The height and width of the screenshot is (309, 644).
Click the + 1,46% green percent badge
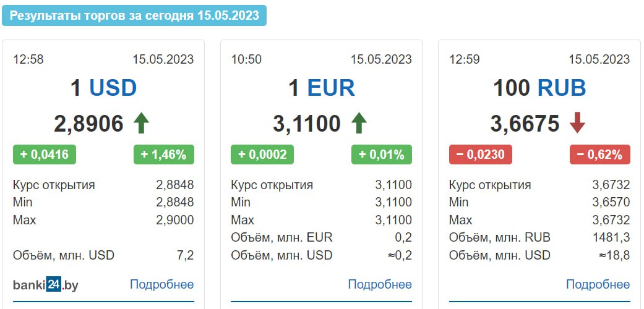click(x=164, y=154)
